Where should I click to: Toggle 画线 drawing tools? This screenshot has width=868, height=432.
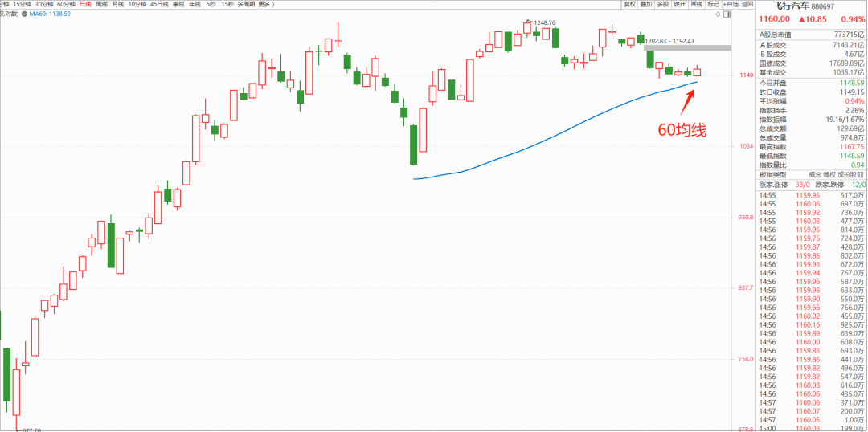click(x=697, y=4)
